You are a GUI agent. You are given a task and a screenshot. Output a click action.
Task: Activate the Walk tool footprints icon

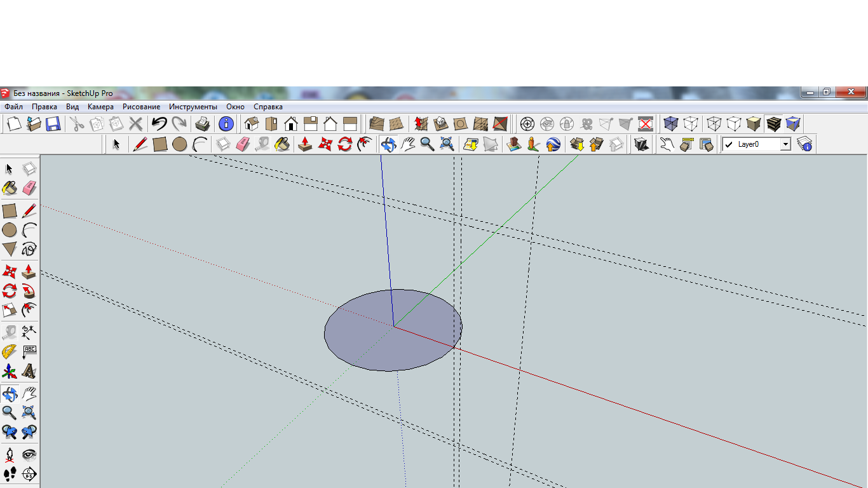10,473
